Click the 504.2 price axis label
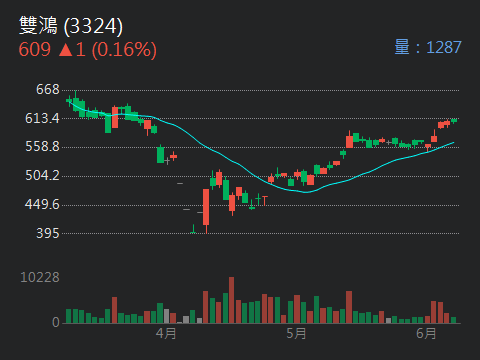 click(x=42, y=175)
